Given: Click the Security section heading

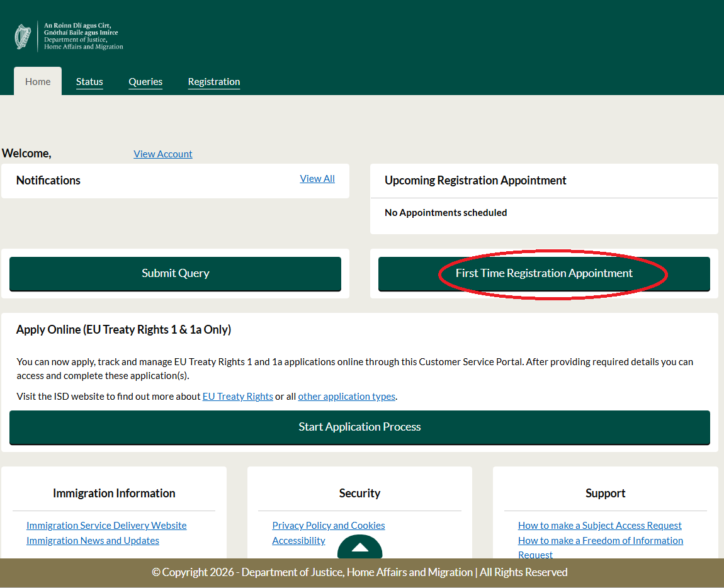Looking at the screenshot, I should coord(359,494).
